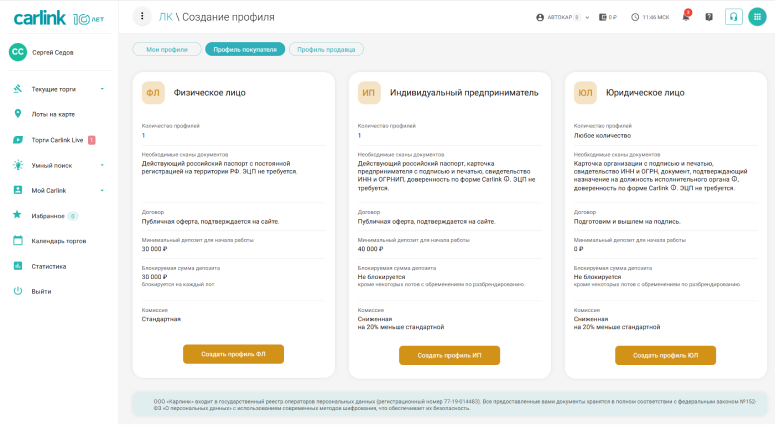Expand the Мой Carlink submenu
This screenshot has width=775, height=425.
102,190
